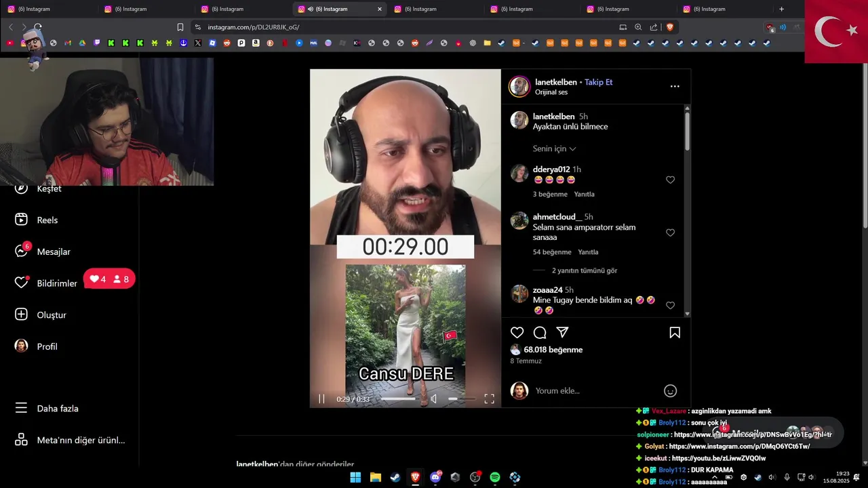
Task: Share post via paper plane icon
Action: (x=562, y=333)
